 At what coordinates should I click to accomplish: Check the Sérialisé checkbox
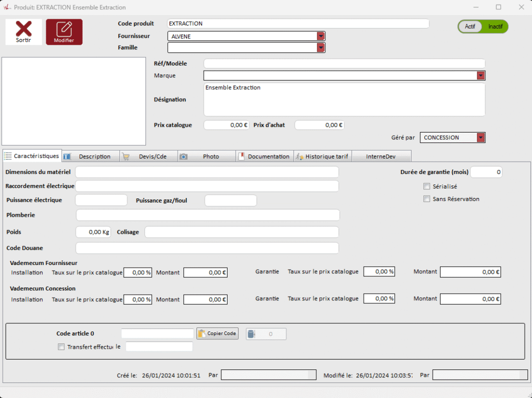(x=427, y=187)
